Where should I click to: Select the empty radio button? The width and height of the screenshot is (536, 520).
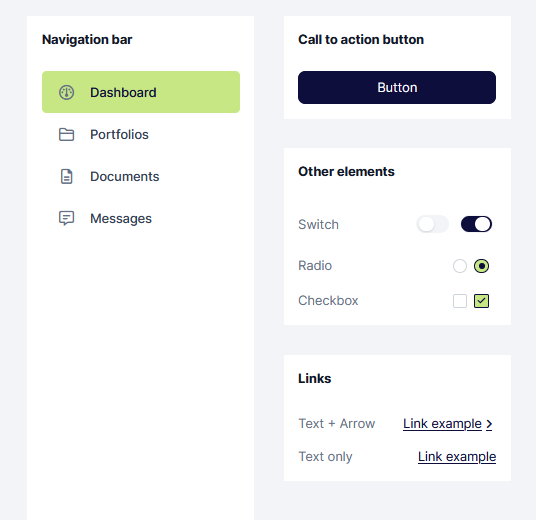pos(460,266)
